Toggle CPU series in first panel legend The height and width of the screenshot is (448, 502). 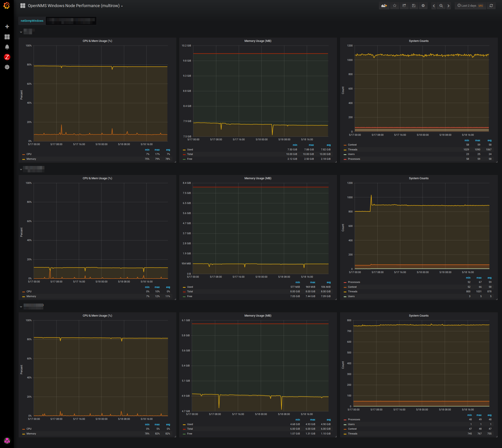click(x=29, y=154)
